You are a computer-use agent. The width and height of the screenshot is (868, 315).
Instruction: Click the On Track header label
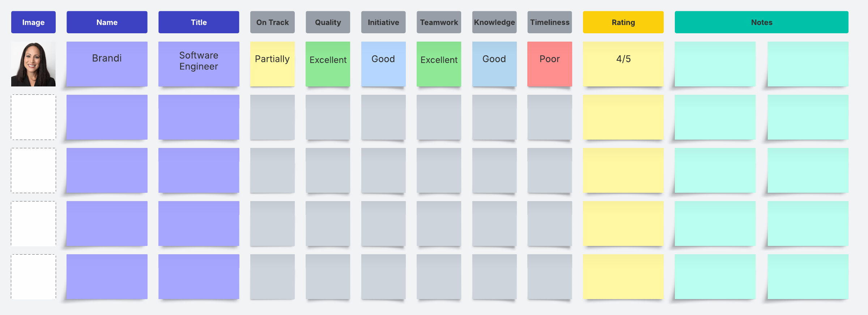(x=272, y=22)
